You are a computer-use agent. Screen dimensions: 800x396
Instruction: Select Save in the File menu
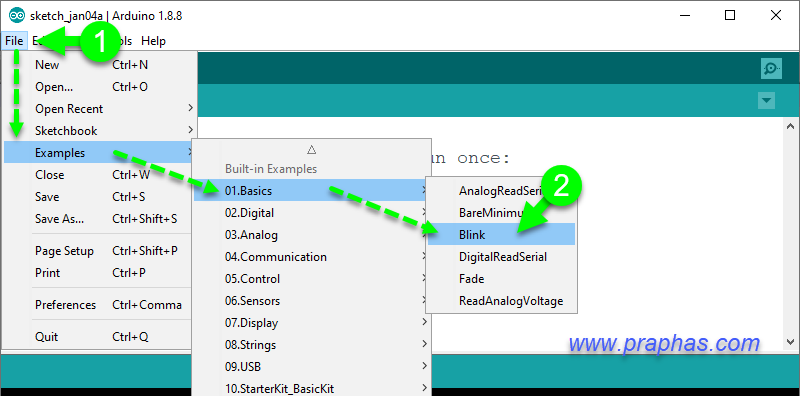click(99, 196)
